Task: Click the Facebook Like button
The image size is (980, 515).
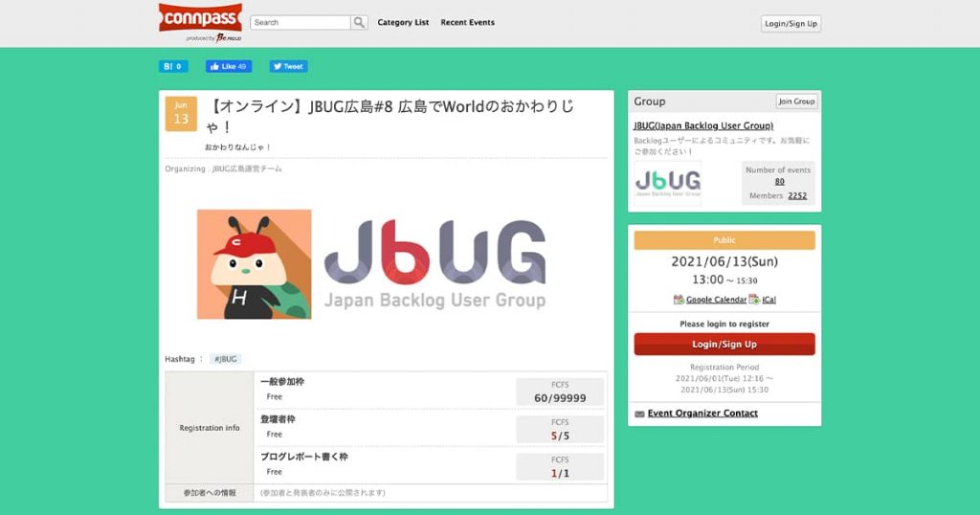Action: pyautogui.click(x=229, y=66)
